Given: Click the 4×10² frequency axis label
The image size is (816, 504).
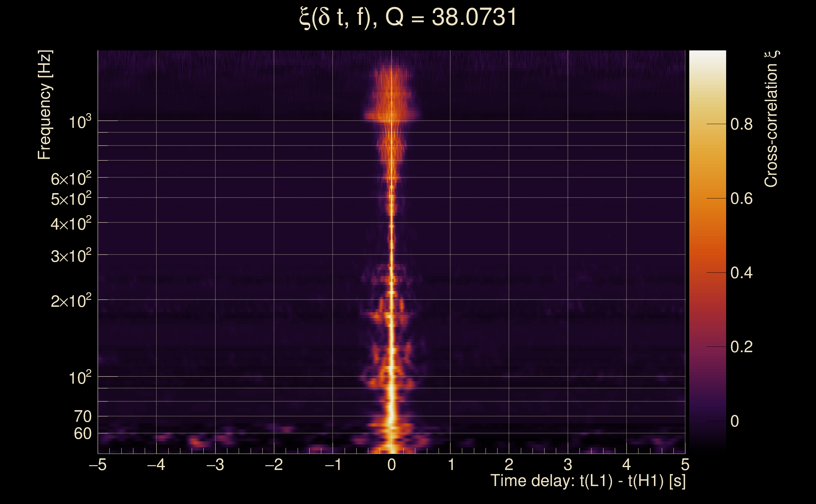Looking at the screenshot, I should click(x=71, y=224).
